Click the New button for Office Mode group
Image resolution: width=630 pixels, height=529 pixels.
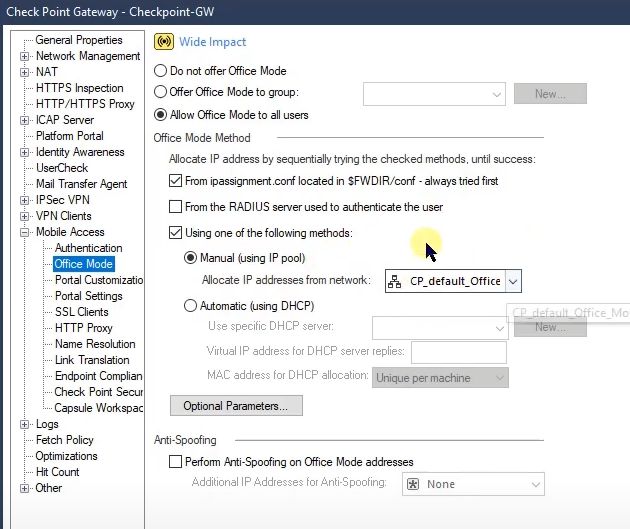(550, 94)
